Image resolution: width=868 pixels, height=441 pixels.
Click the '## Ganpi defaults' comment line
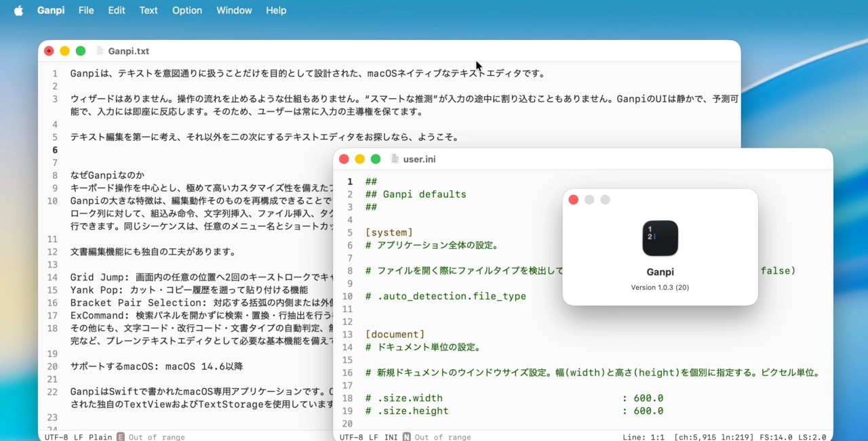click(416, 194)
